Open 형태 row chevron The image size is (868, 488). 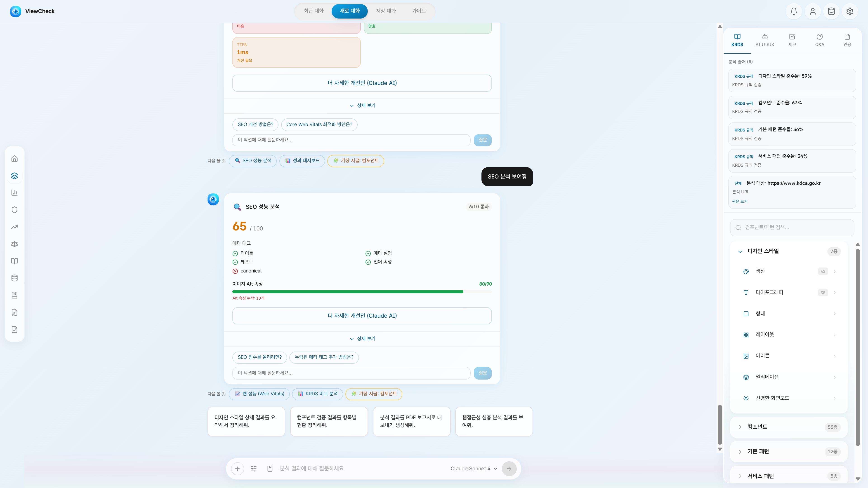[x=835, y=314]
